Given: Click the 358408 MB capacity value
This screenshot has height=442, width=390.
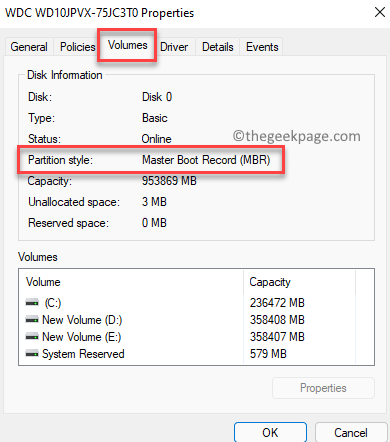Looking at the screenshot, I should click(277, 320).
